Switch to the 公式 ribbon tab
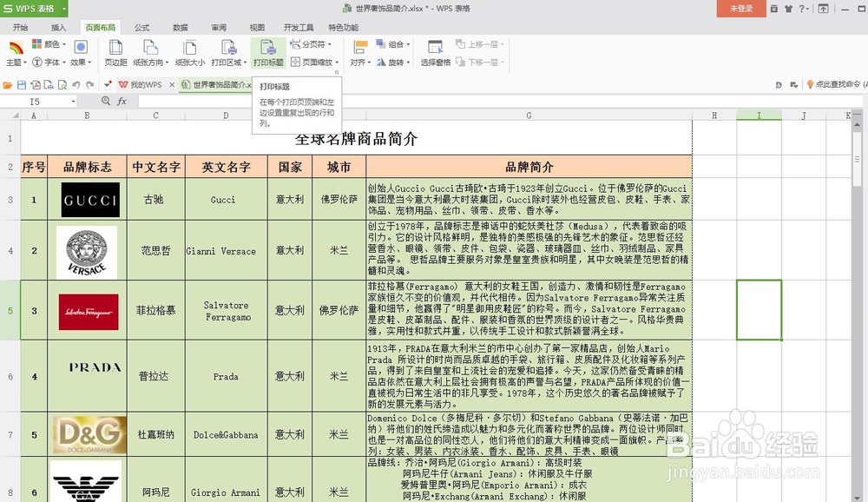The image size is (868, 502). (x=141, y=27)
